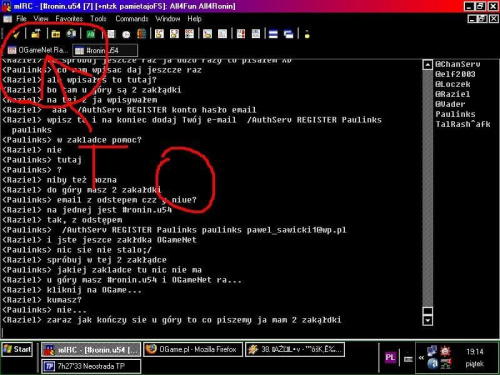Open the DCC options icon
This screenshot has width=500, height=375.
(x=190, y=34)
